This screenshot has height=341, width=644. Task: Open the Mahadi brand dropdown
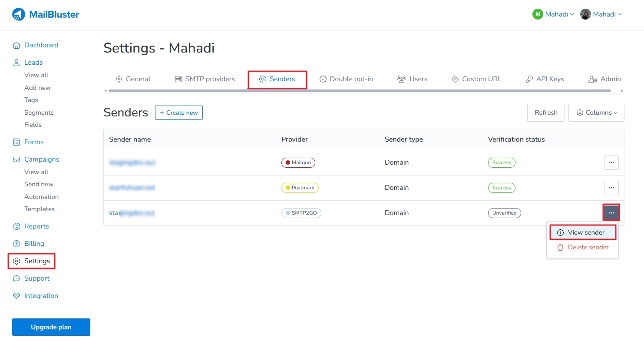(554, 14)
